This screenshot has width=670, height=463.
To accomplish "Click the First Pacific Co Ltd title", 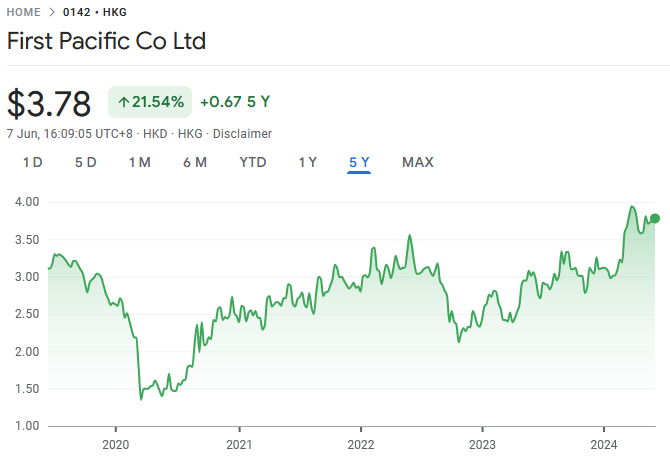I will coord(106,43).
